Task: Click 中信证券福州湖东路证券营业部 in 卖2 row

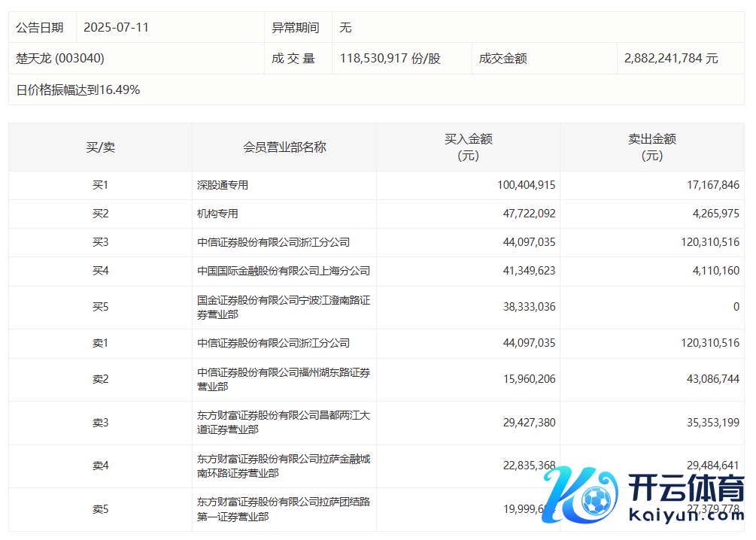Action: pyautogui.click(x=284, y=379)
